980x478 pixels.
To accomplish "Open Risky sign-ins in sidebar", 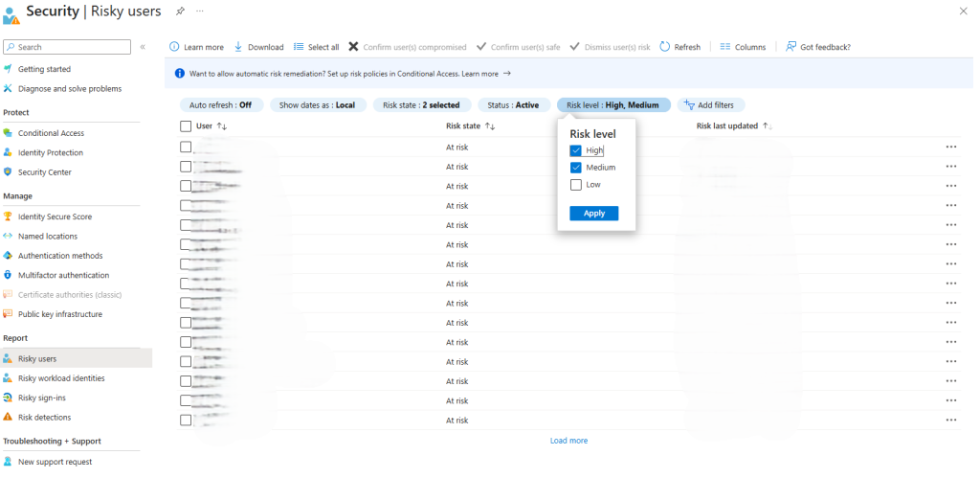I will (41, 398).
